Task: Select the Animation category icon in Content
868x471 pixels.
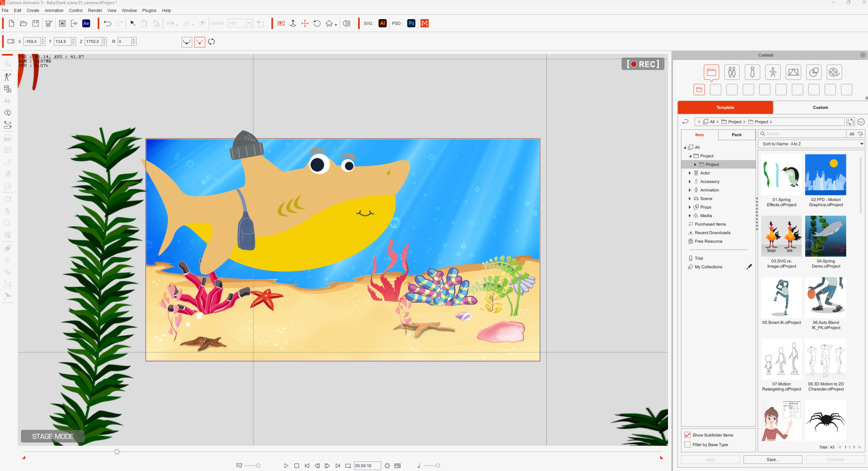Action: pyautogui.click(x=773, y=72)
